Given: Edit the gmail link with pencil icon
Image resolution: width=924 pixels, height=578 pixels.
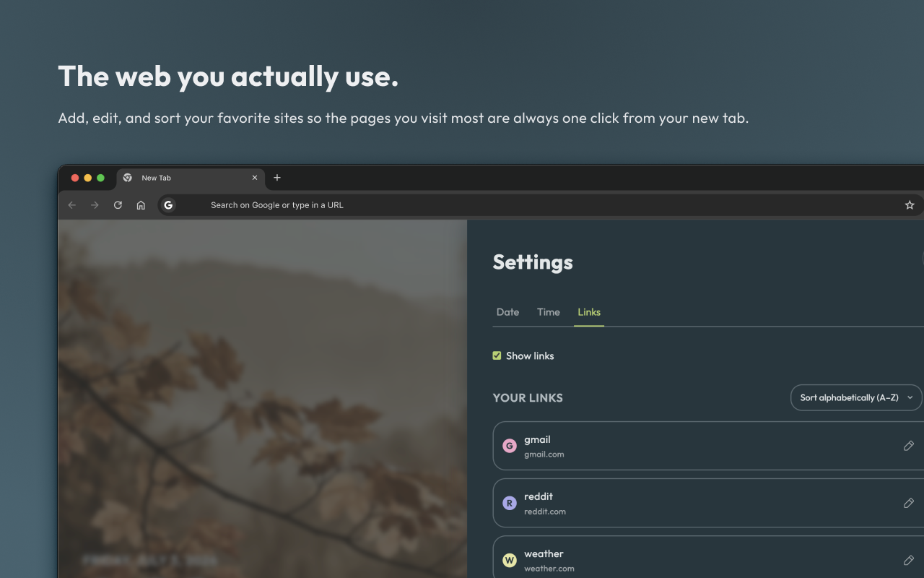Looking at the screenshot, I should point(909,446).
